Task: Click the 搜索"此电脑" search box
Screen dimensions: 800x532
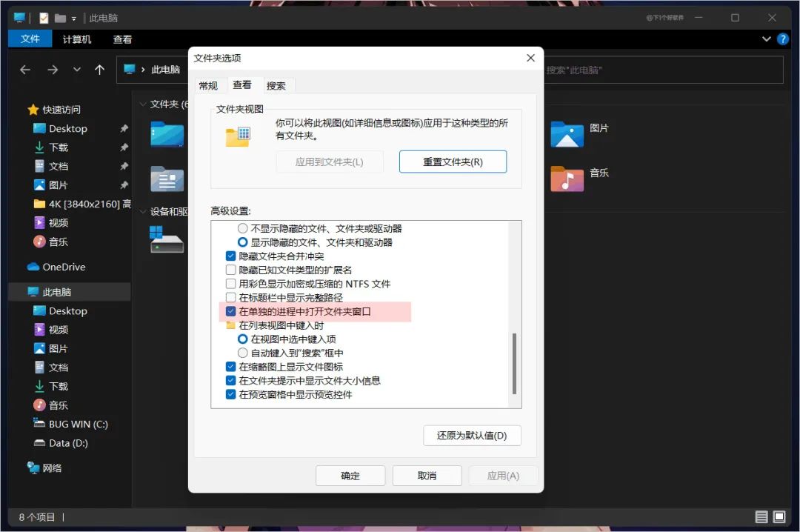Action: coord(663,70)
